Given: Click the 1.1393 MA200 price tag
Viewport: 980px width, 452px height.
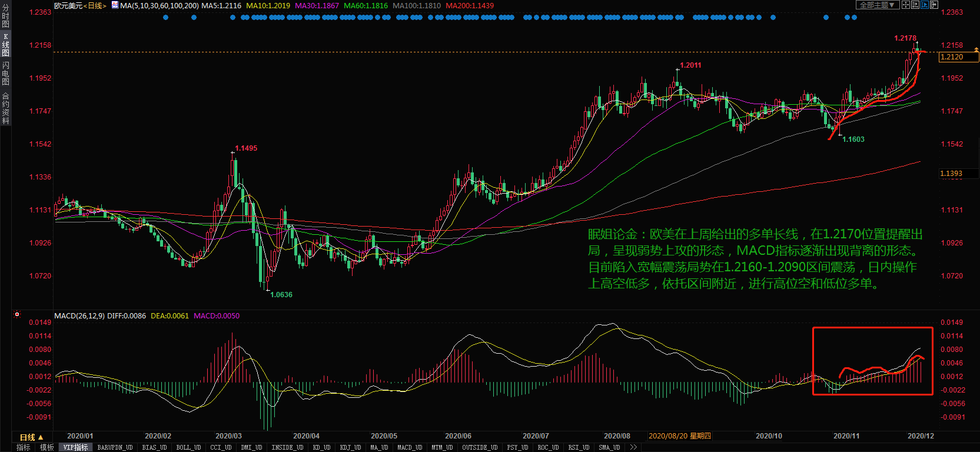Looking at the screenshot, I should 959,174.
